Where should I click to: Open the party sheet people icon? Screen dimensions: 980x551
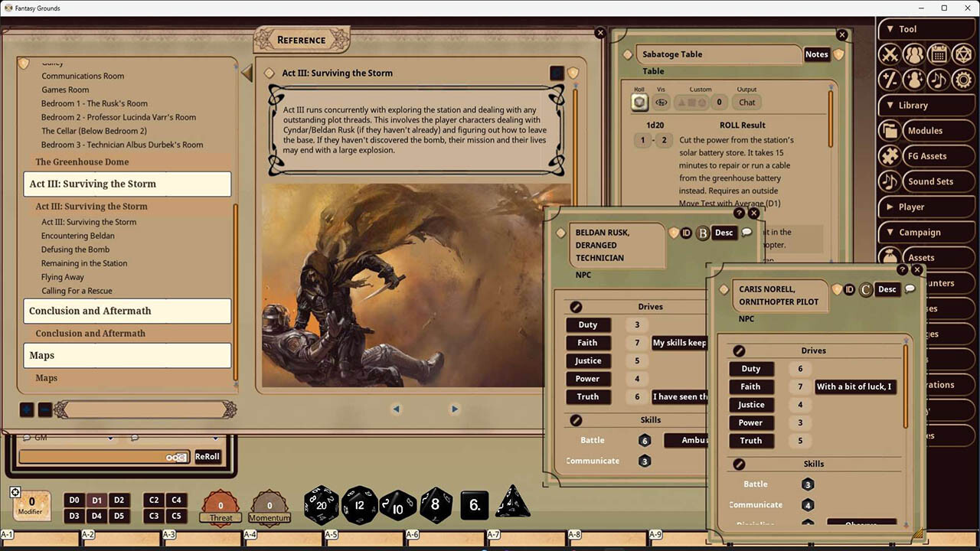(x=914, y=54)
